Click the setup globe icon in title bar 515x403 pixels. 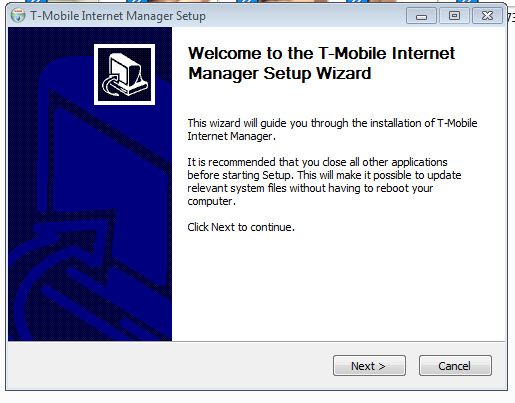[x=18, y=16]
